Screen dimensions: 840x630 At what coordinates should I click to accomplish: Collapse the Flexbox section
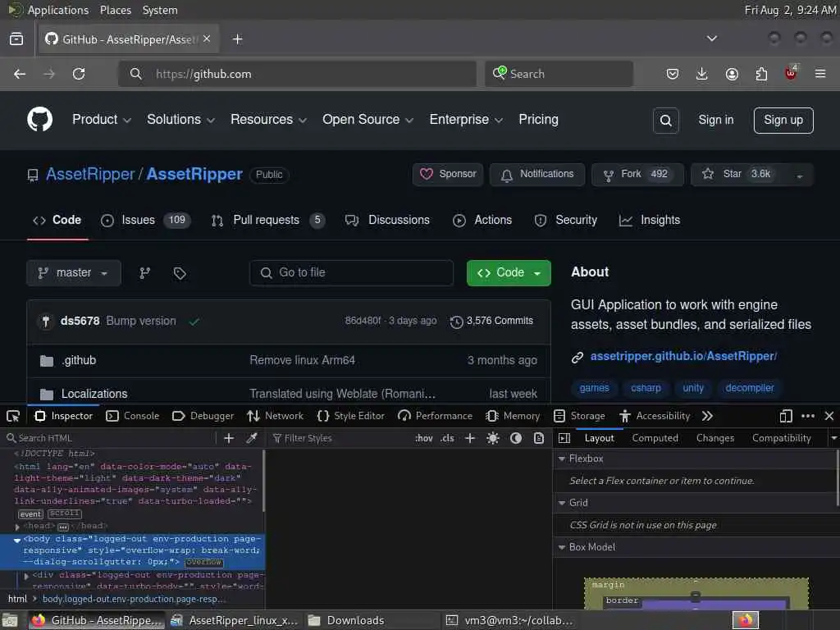point(562,459)
